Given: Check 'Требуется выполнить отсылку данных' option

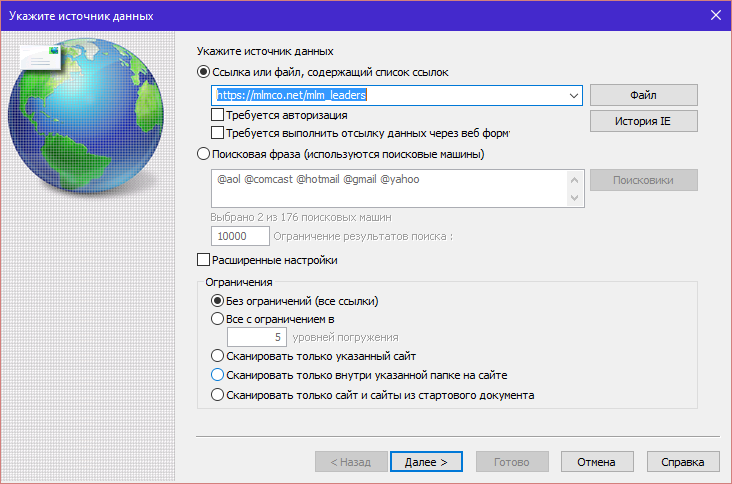Looking at the screenshot, I should tap(218, 132).
